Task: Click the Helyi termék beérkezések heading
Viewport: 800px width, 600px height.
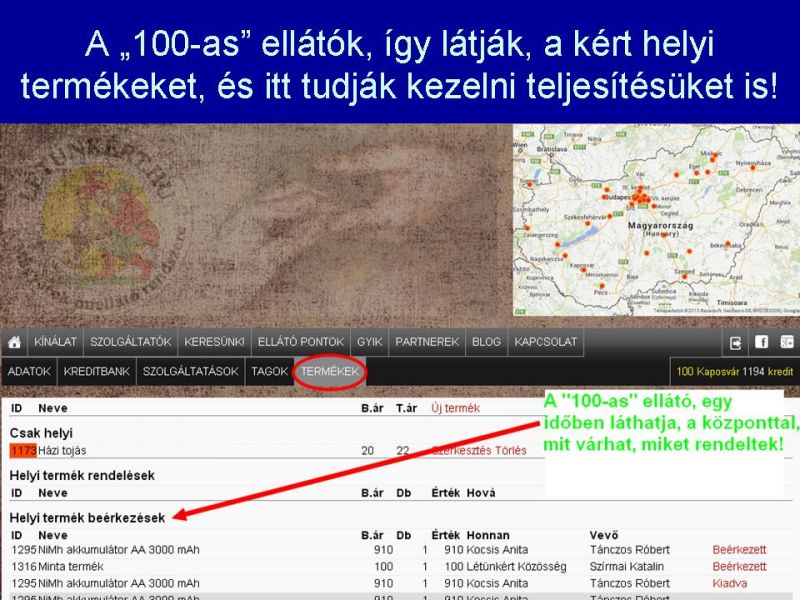Action: [x=87, y=518]
